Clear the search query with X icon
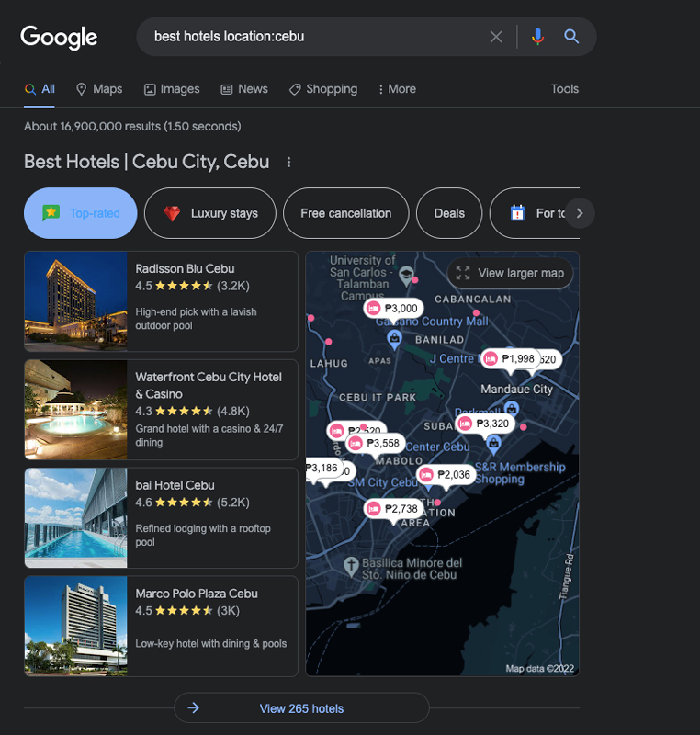Image resolution: width=700 pixels, height=735 pixels. pos(496,37)
